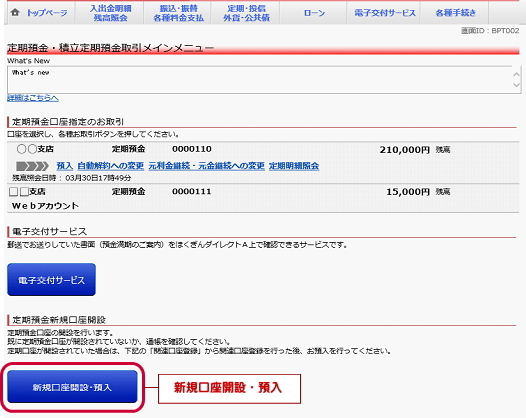Click inside the What's New text box
Image resolution: width=526 pixels, height=418 pixels.
click(x=259, y=80)
